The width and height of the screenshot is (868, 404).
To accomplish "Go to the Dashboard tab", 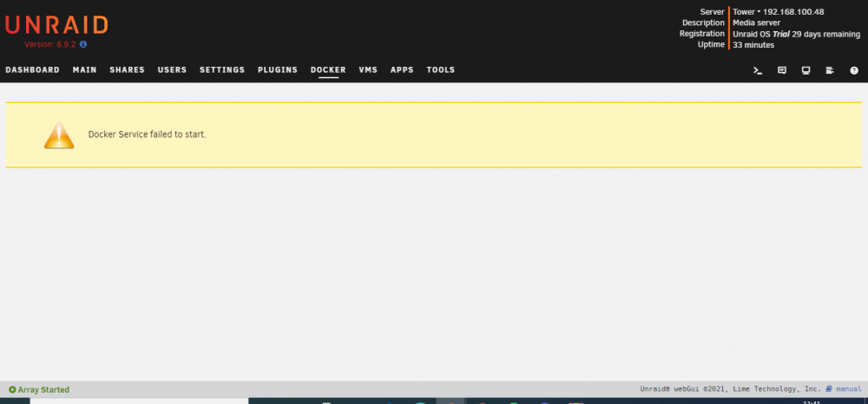I will (x=33, y=70).
